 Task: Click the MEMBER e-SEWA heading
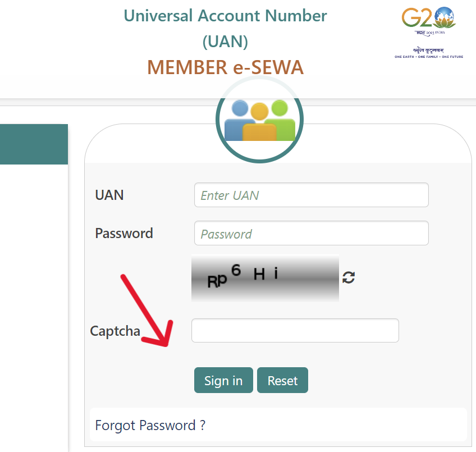(225, 67)
